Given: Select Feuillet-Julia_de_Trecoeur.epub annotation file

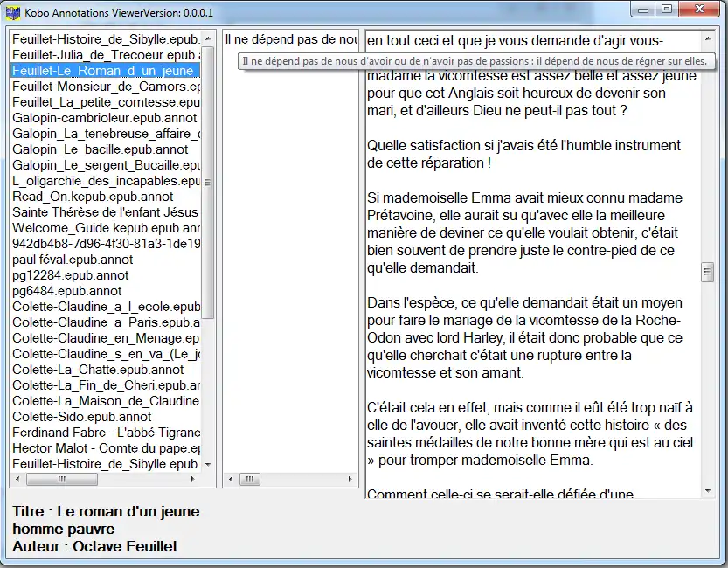Looking at the screenshot, I should pos(107,55).
